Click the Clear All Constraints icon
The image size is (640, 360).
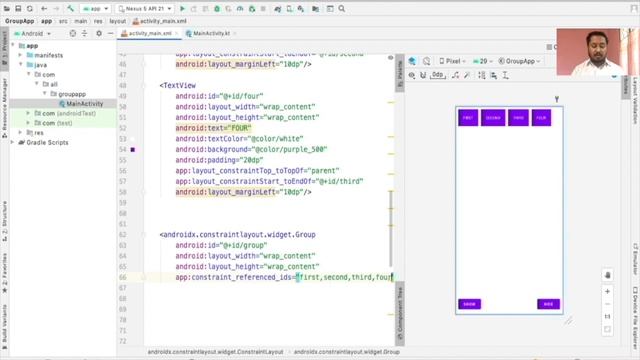pos(456,76)
